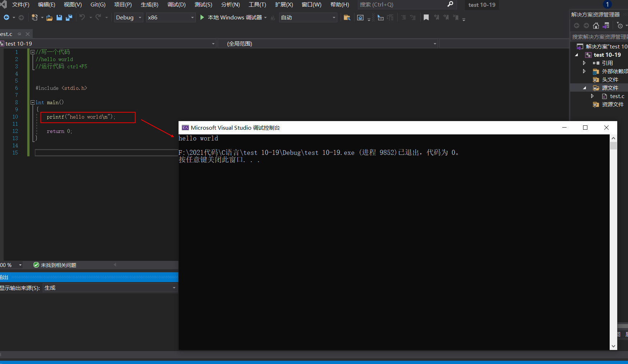
Task: Switch views with the Solution Explorer view icon
Action: coord(606,26)
